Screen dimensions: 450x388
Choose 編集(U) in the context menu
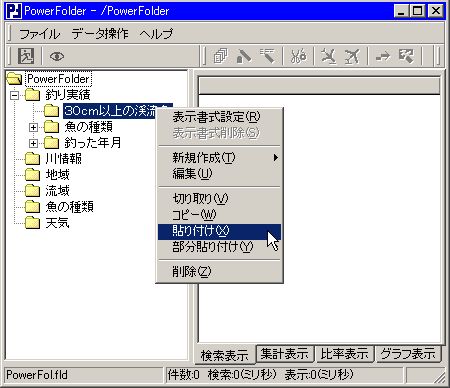[x=219, y=174]
